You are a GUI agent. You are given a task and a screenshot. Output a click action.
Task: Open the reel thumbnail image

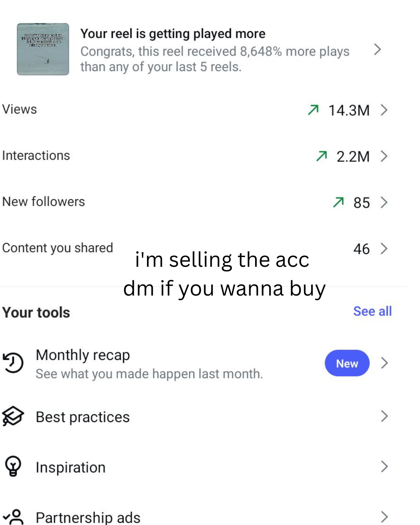43,49
